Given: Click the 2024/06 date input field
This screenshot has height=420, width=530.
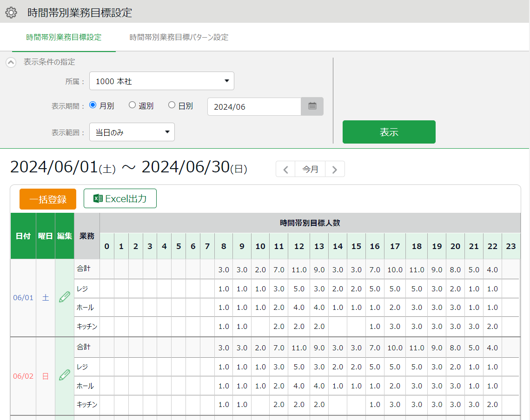Looking at the screenshot, I should point(254,107).
